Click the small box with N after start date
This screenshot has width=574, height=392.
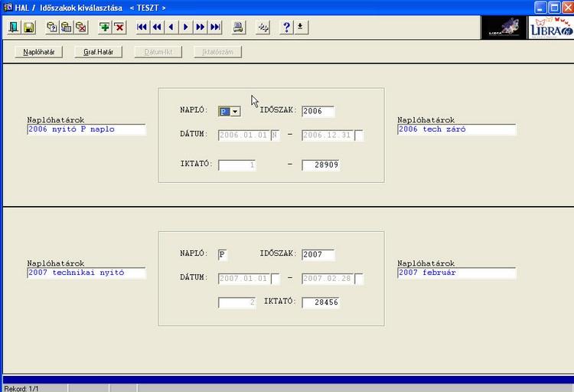click(x=276, y=136)
